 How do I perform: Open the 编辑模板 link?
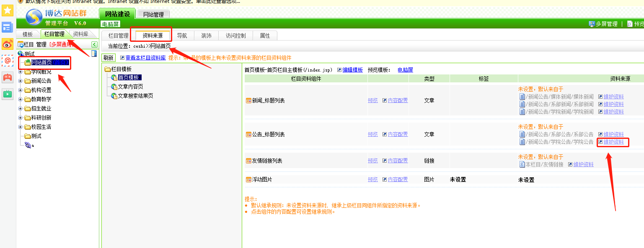point(352,70)
